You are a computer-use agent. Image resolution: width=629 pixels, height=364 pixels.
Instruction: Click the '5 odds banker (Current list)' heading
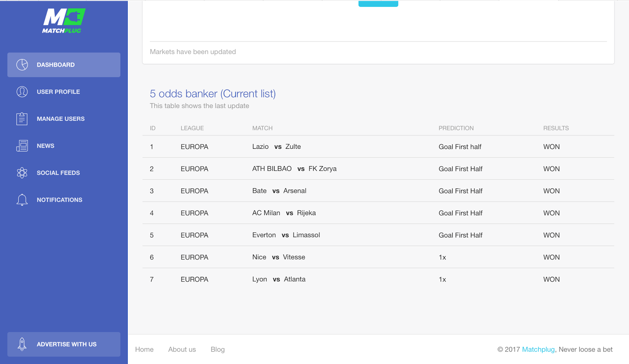tap(213, 94)
